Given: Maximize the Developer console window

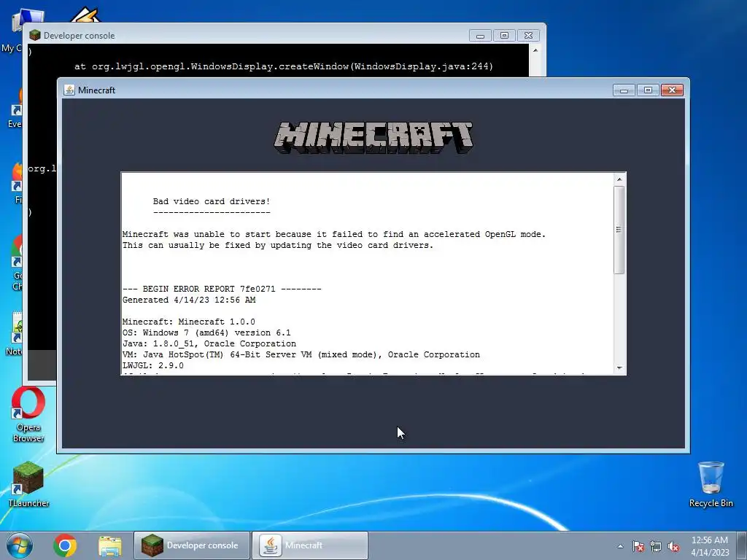Looking at the screenshot, I should pos(505,36).
